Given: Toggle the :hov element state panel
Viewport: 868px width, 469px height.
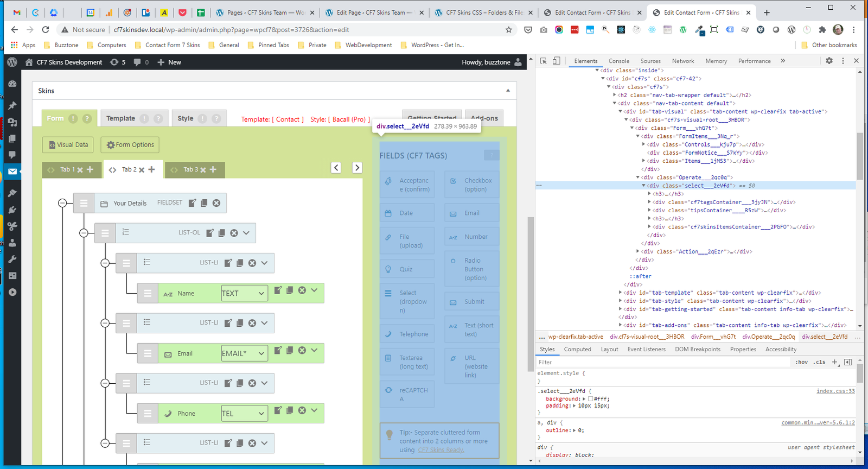Looking at the screenshot, I should click(x=801, y=362).
